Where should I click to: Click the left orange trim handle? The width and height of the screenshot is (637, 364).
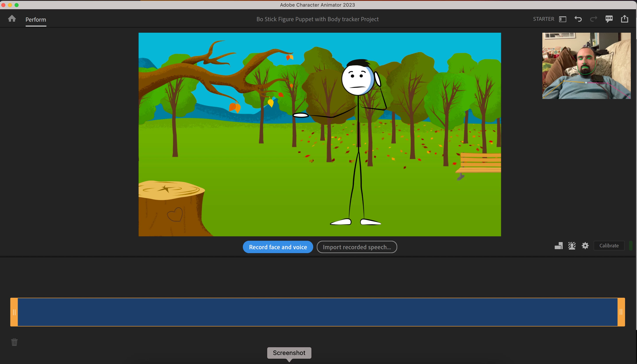14,312
